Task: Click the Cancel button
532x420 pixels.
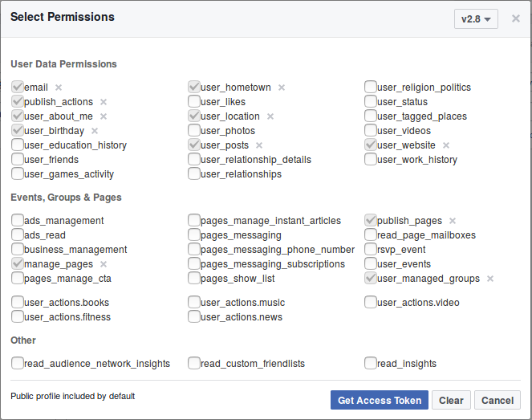Action: click(497, 401)
